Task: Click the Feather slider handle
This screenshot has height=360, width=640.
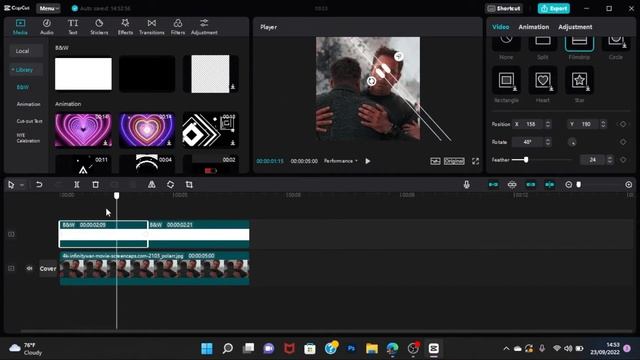Action: tap(526, 160)
